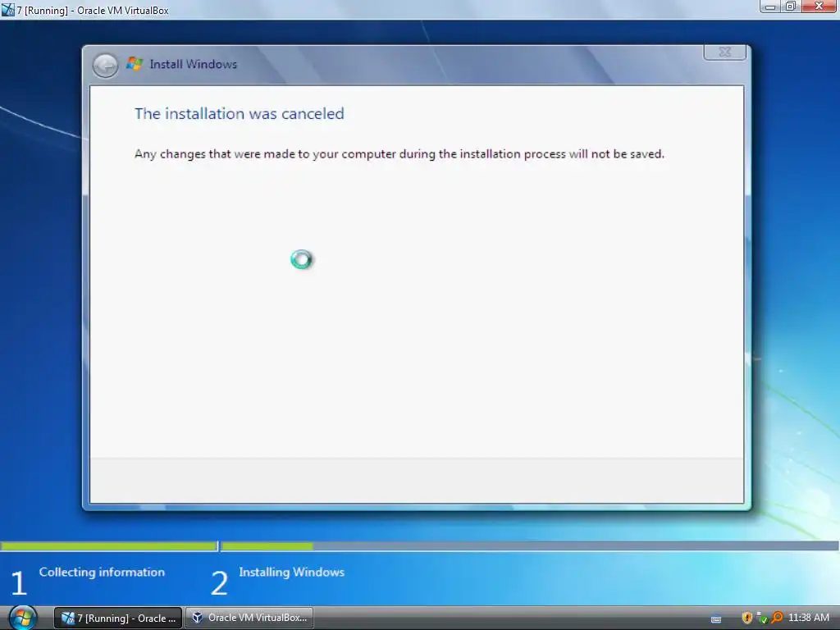Minimize the VirtualBox VM window

[769, 7]
